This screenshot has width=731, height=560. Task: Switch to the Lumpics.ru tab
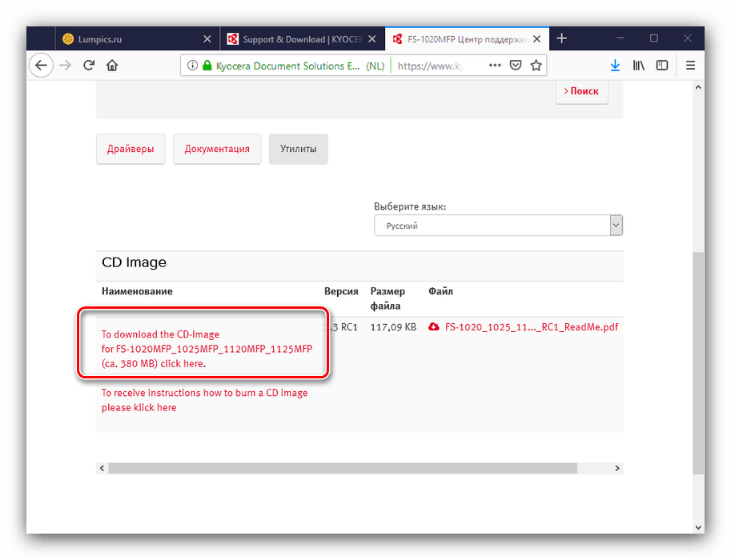pyautogui.click(x=138, y=38)
